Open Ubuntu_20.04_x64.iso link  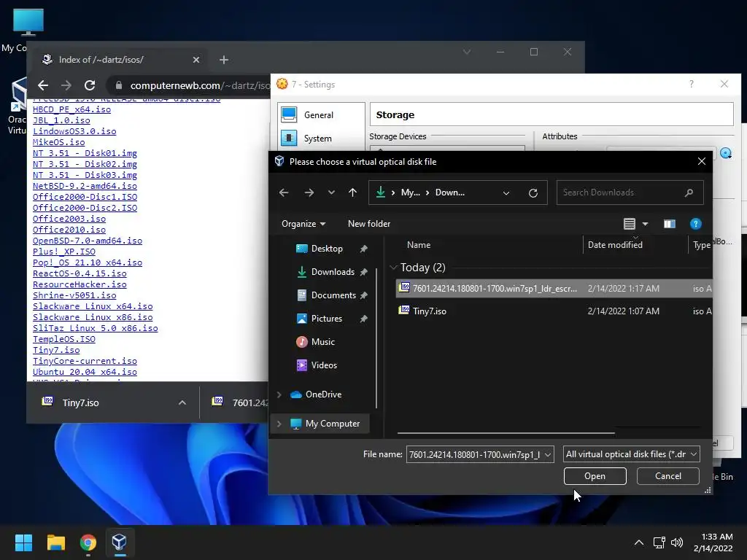(x=85, y=372)
